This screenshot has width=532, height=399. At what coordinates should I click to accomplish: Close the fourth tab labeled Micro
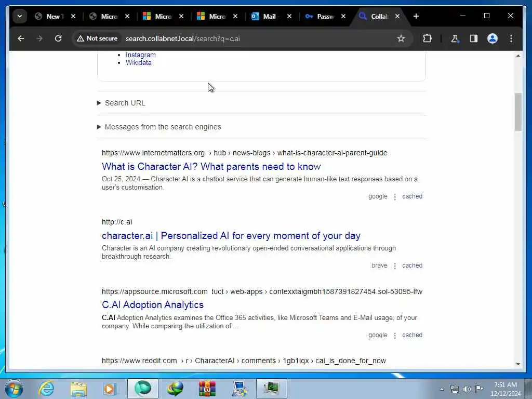point(235,16)
